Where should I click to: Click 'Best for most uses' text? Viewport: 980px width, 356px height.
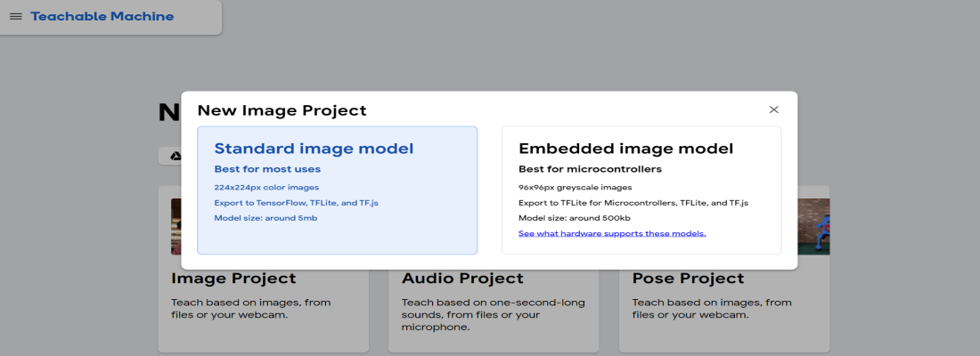tap(267, 169)
